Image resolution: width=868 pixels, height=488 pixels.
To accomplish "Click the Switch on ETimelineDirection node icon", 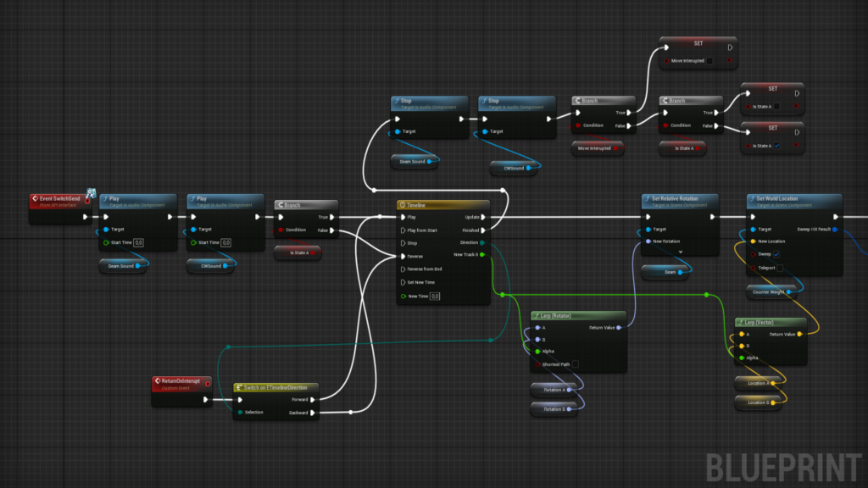I will pos(239,387).
